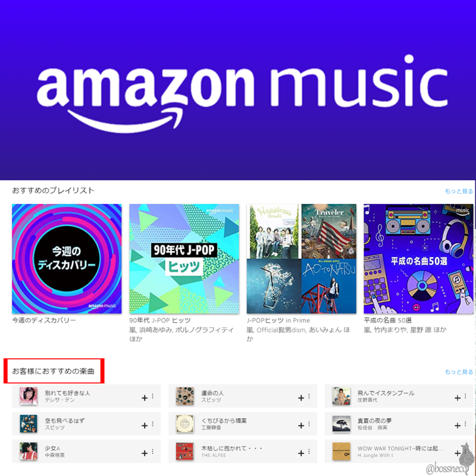Add 空も飛べるはず via plus icon
This screenshot has width=476, height=476.
pyautogui.click(x=145, y=425)
